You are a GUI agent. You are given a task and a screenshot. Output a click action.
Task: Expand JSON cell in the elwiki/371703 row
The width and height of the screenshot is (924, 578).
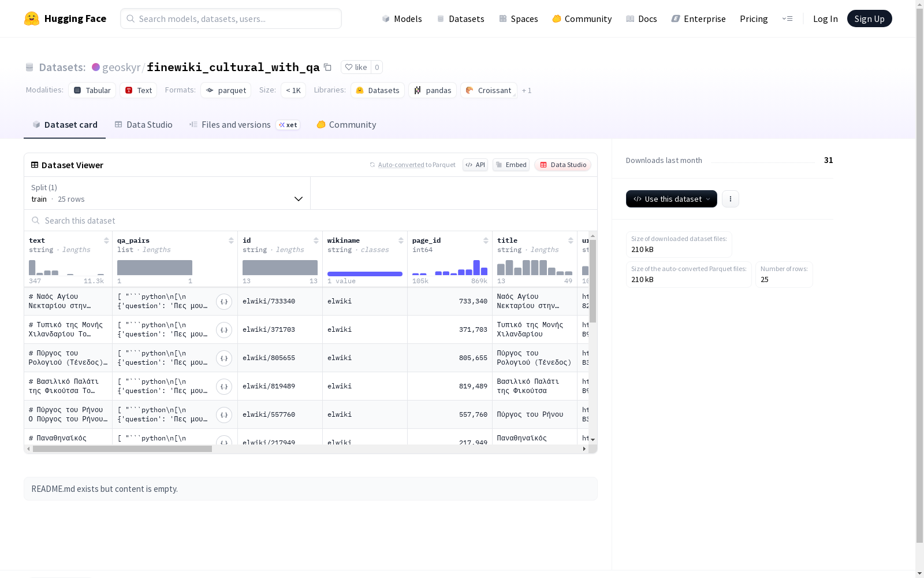(x=224, y=330)
